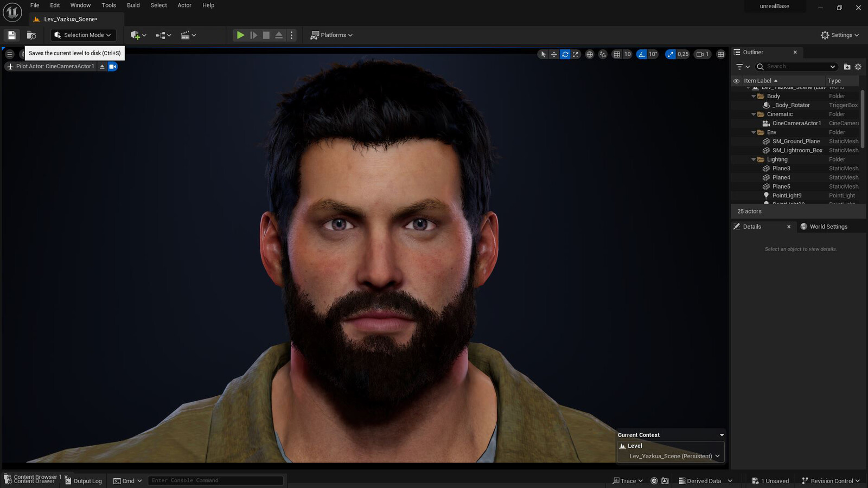Close the Outliner panel tab
The width and height of the screenshot is (868, 488).
click(x=795, y=53)
